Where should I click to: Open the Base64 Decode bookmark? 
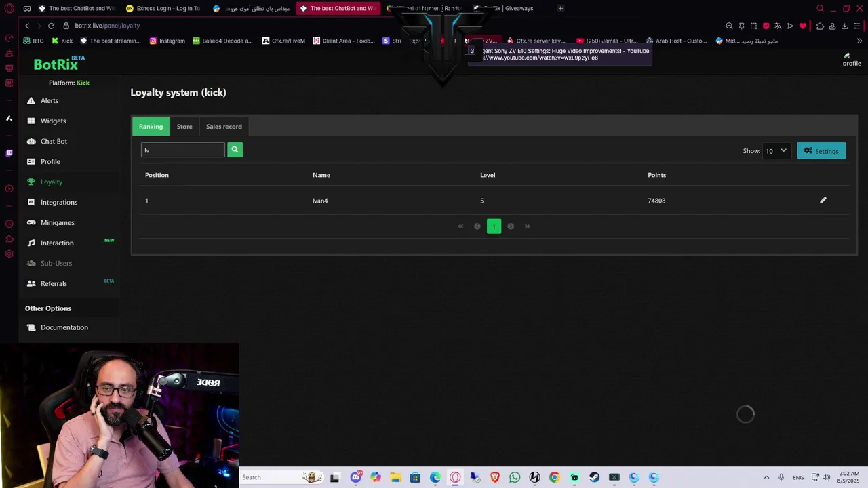(222, 41)
